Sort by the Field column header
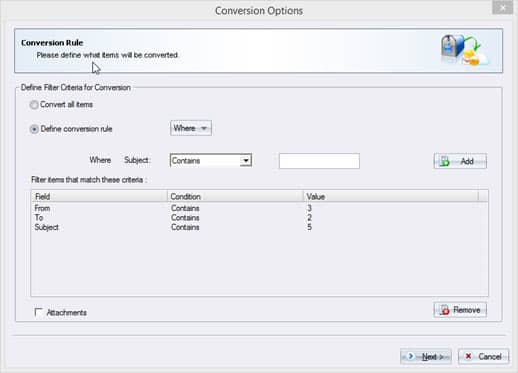 coord(99,196)
